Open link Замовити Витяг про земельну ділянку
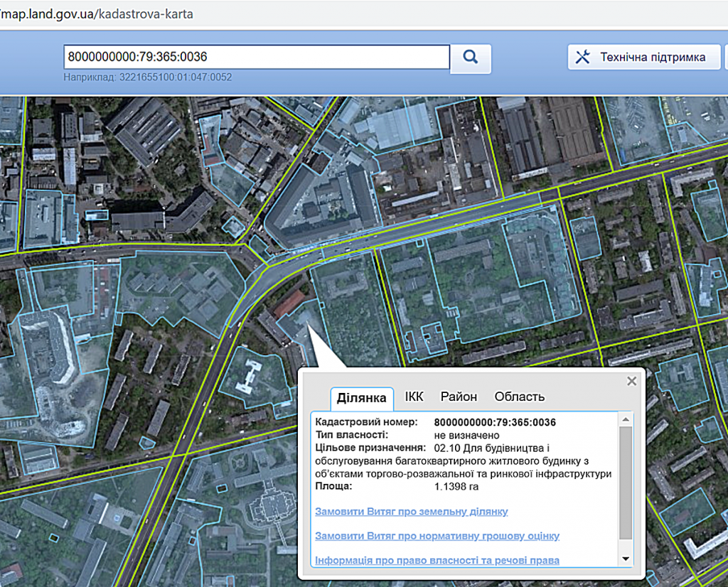Image resolution: width=728 pixels, height=587 pixels. pos(411,512)
